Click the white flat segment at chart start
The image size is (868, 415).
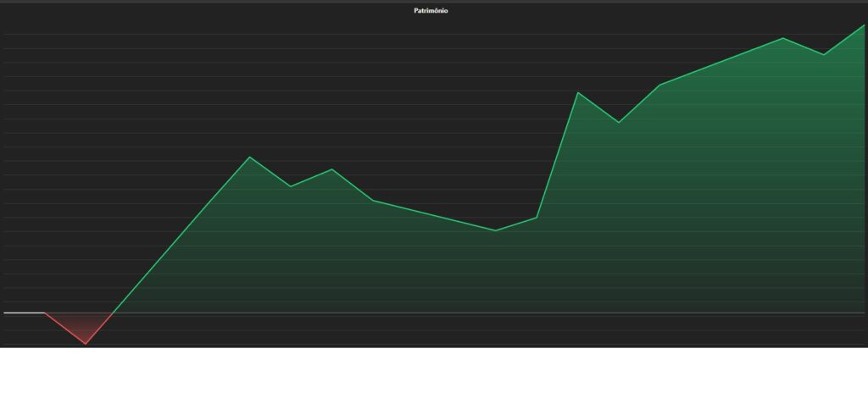pos(24,313)
